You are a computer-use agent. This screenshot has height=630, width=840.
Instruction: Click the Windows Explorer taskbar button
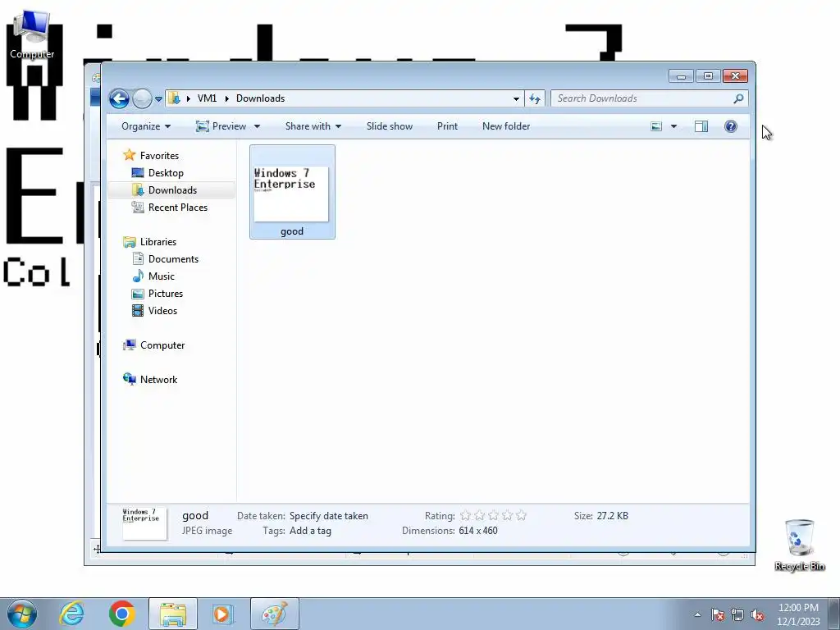[172, 614]
